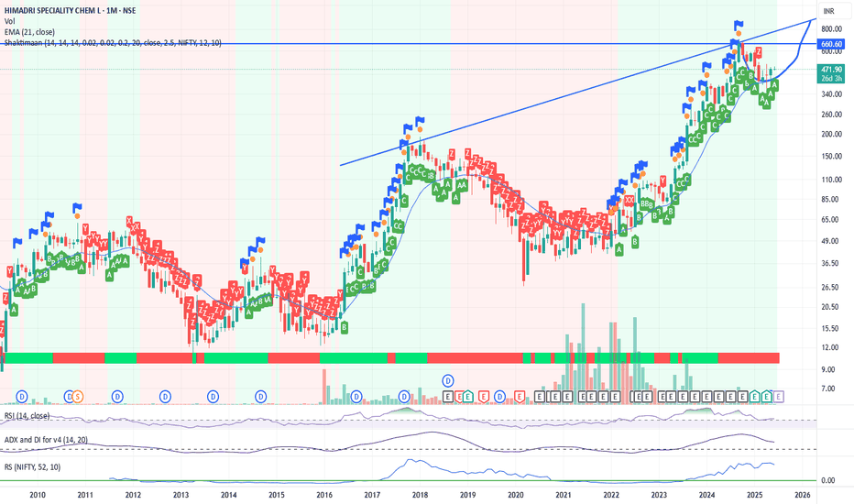Click the 49.00 price axis label
Screen dimensions: 854x504
click(830, 241)
